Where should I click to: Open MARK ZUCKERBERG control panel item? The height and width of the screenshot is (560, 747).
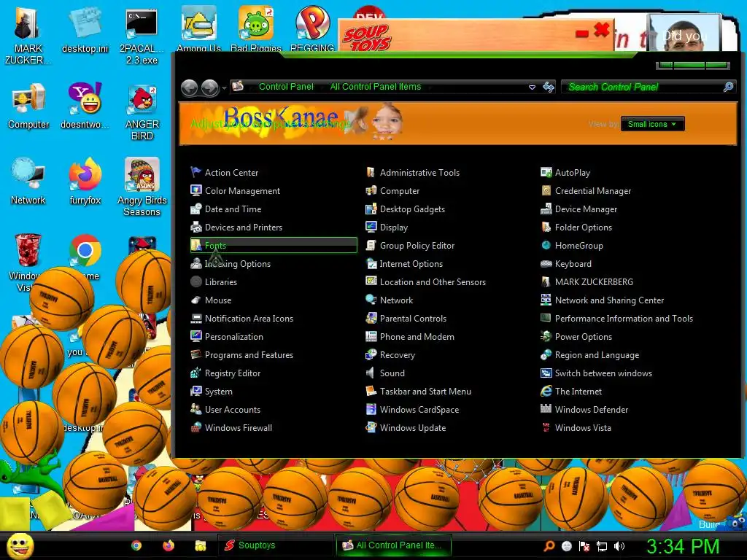click(594, 282)
